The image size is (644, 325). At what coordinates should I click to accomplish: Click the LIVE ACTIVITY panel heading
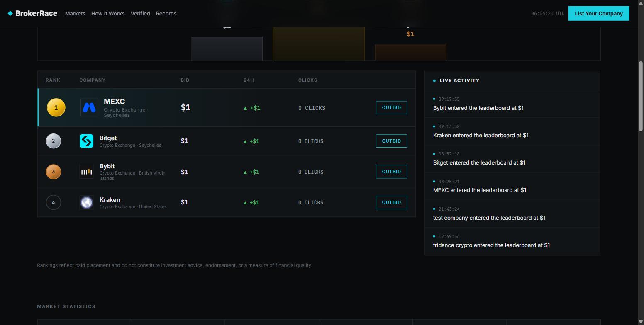tap(459, 80)
